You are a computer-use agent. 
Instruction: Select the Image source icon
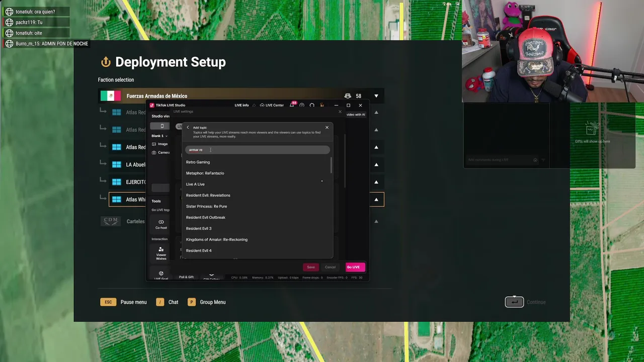(154, 144)
